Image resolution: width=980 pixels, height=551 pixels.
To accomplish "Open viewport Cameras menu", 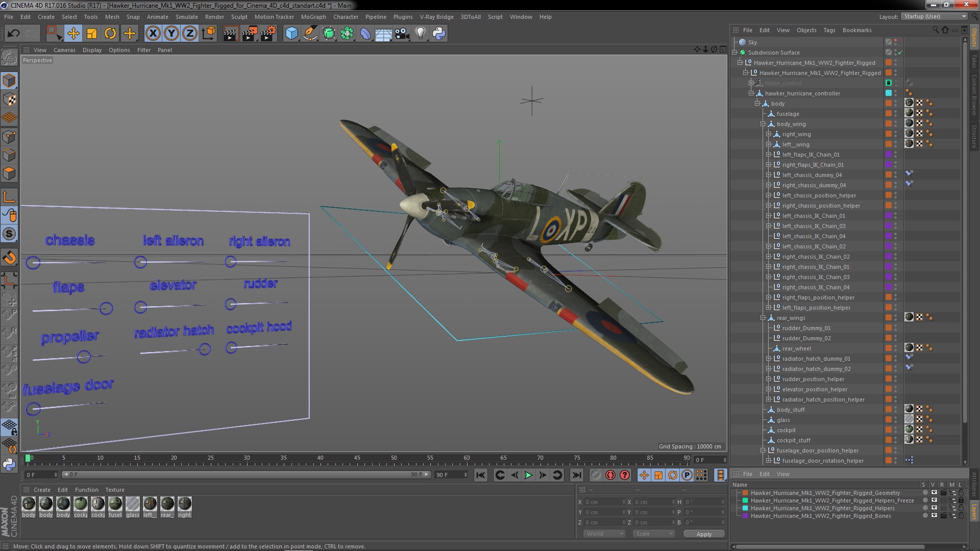I will click(x=64, y=50).
